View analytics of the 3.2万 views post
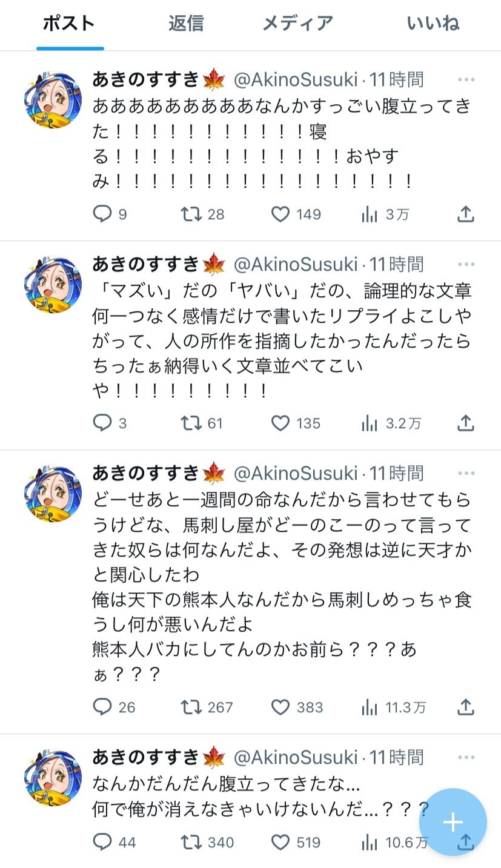The image size is (501, 868). click(370, 423)
